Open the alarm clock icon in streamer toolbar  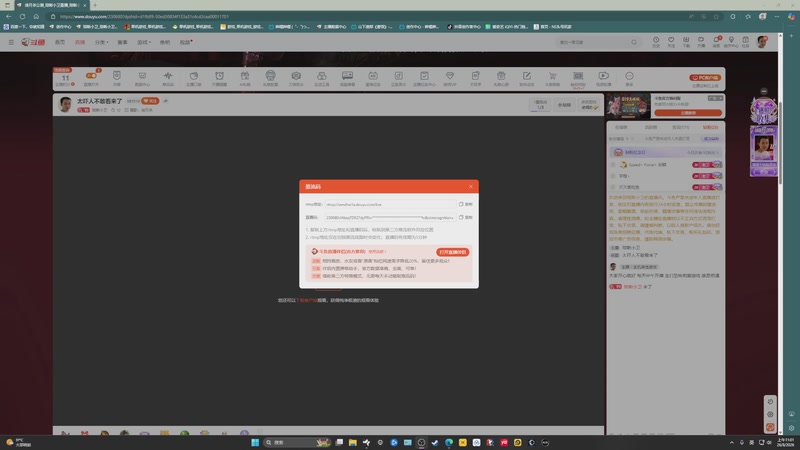pyautogui.click(x=219, y=78)
